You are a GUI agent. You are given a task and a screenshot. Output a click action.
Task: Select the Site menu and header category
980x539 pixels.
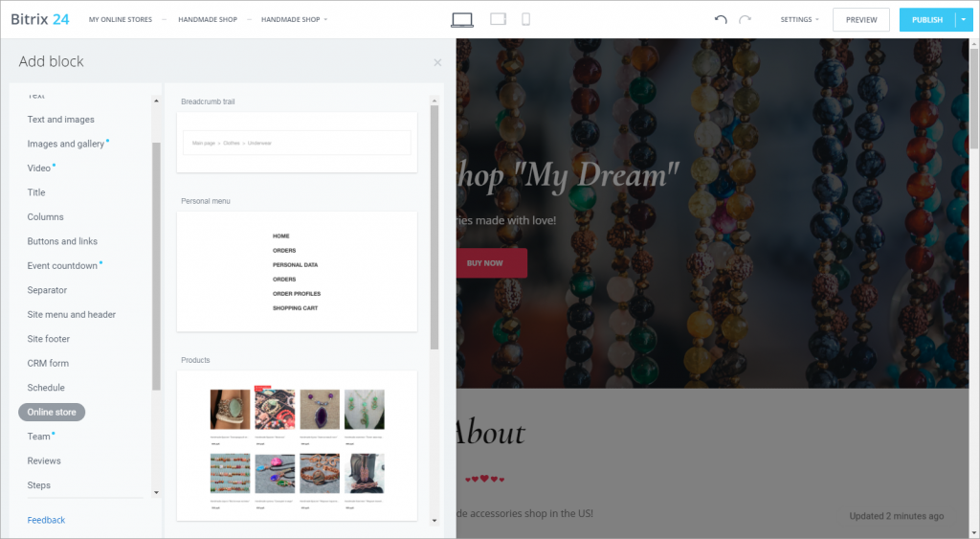click(71, 315)
